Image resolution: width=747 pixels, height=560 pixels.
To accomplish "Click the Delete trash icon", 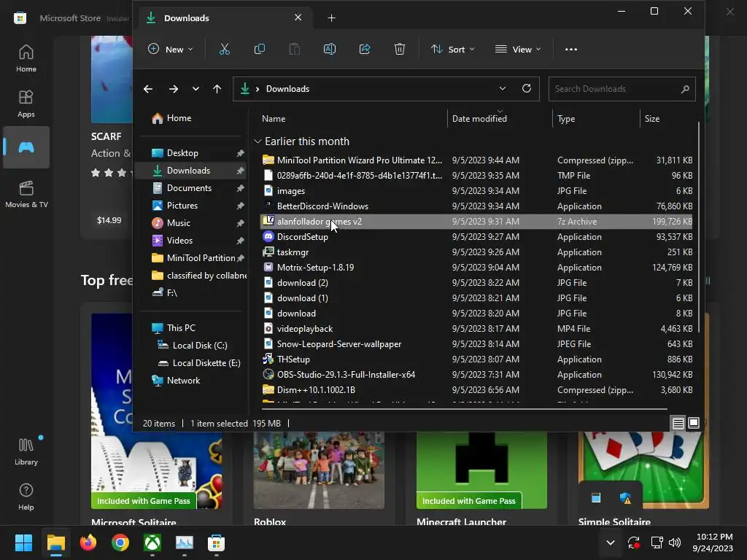I will point(399,49).
